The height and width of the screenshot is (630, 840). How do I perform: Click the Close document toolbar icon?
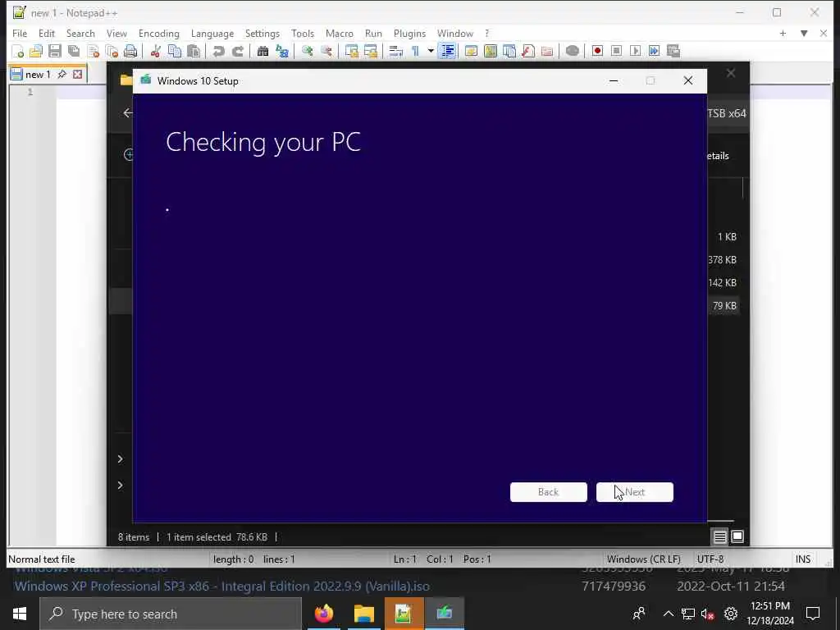point(94,52)
